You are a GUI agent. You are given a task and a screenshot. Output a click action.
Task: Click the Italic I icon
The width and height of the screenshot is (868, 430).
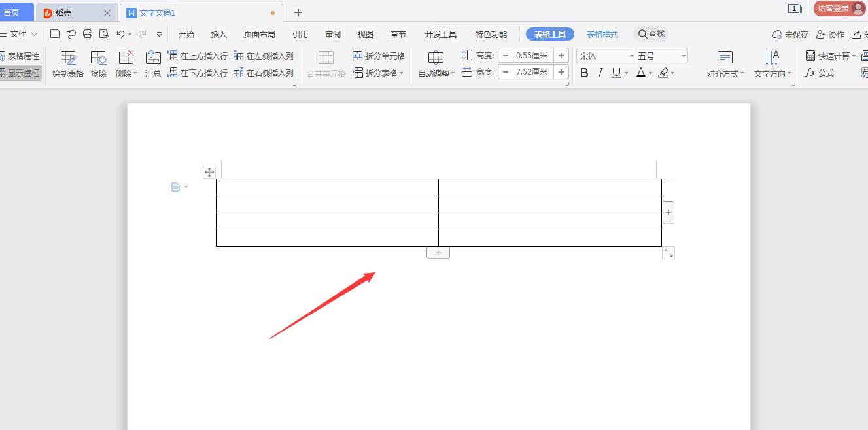point(600,73)
